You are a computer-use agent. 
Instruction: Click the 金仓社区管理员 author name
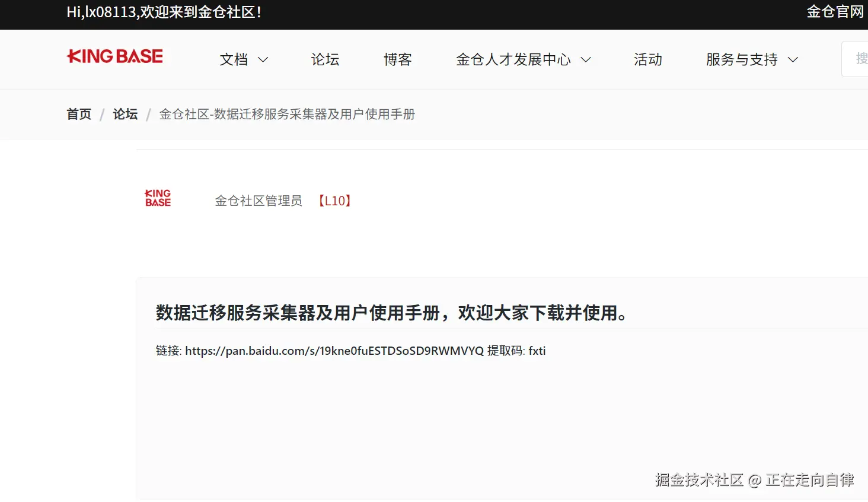259,201
